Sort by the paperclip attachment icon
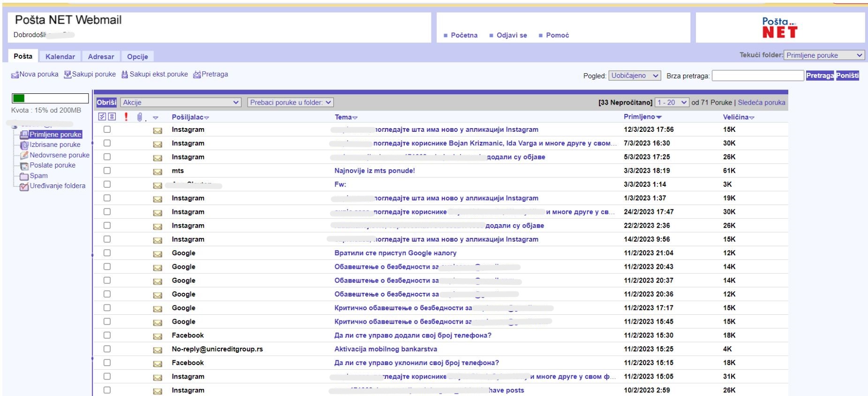Image resolution: width=868 pixels, height=396 pixels. tap(139, 117)
